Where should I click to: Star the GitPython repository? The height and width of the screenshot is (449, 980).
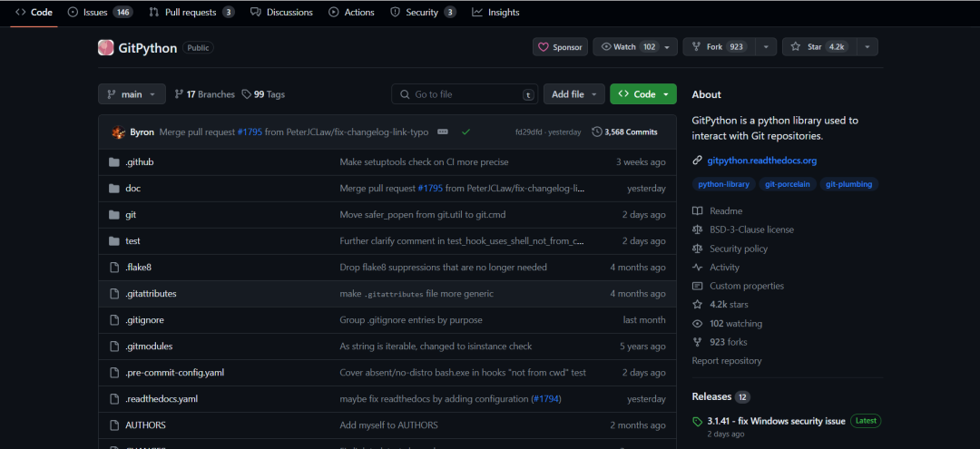[x=818, y=47]
